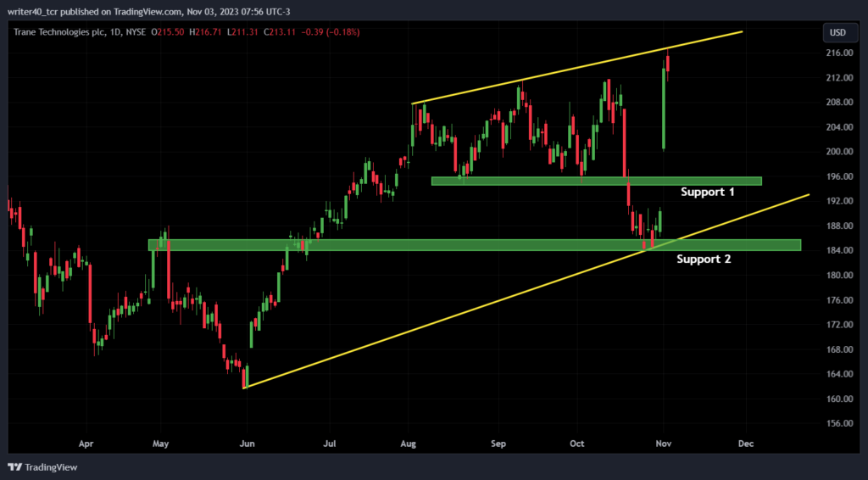The image size is (868, 480).
Task: Select the lower yellow trendline from June low
Action: click(x=526, y=292)
